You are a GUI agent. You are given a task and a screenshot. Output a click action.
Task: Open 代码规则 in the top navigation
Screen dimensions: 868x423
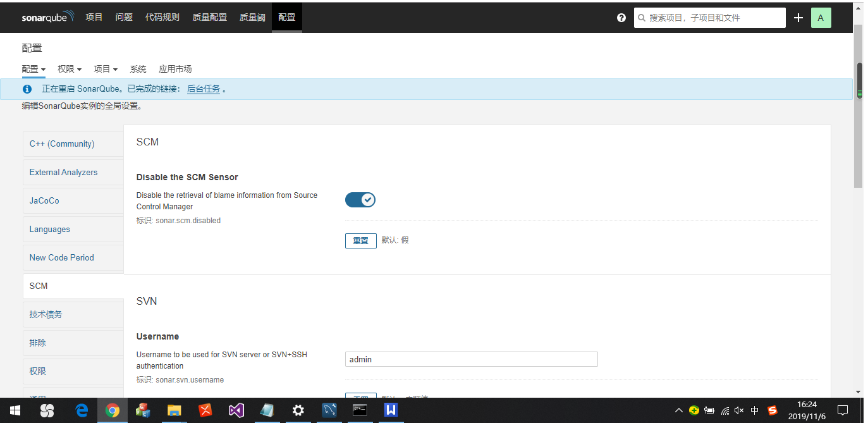click(162, 17)
